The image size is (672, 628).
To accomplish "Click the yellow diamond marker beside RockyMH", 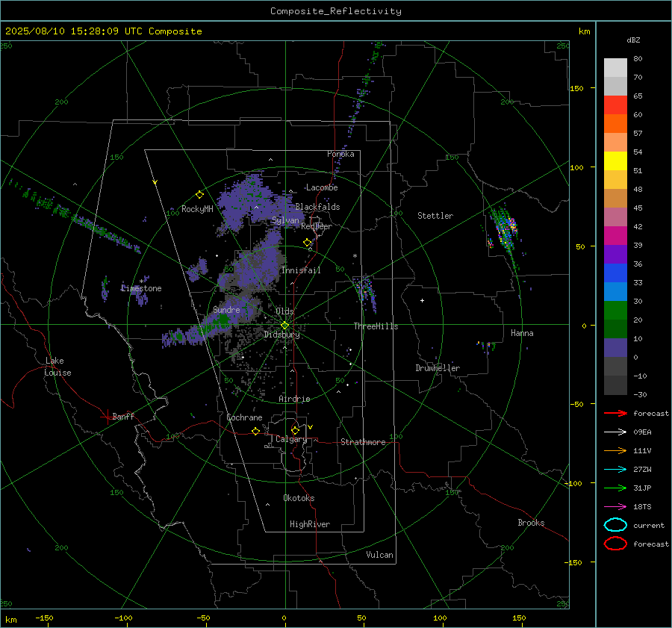I will pos(199,195).
